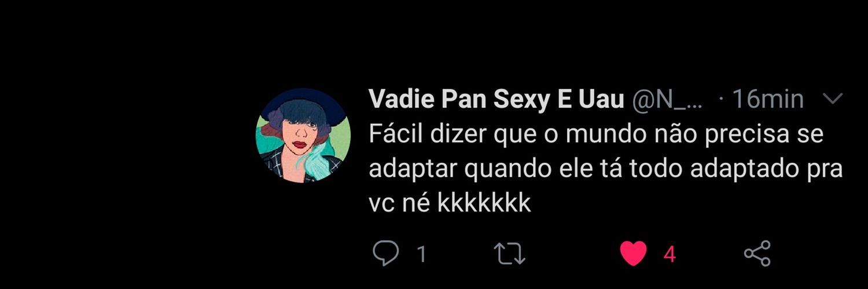This screenshot has height=289, width=868.
Task: Click the like count number 4
Action: tap(670, 254)
